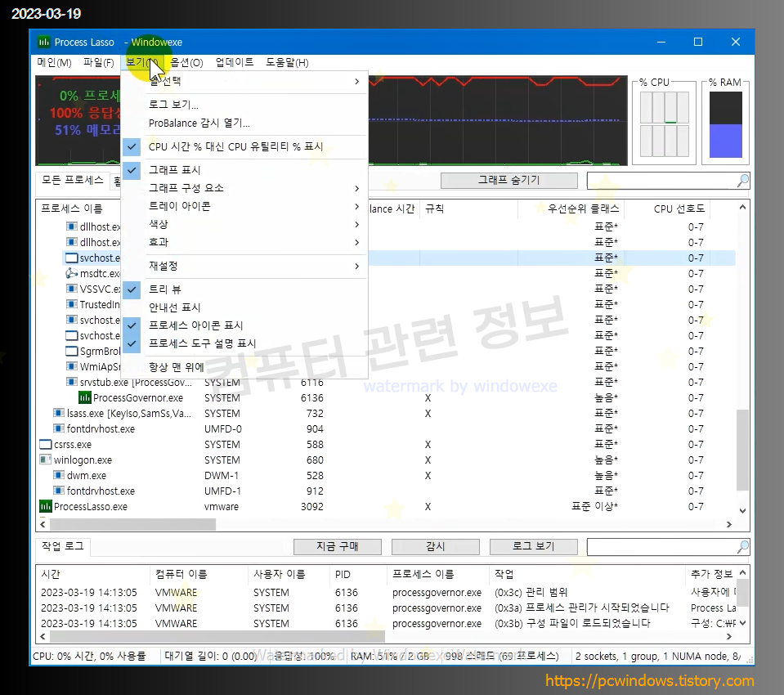This screenshot has height=695, width=784.
Task: Select the 작업 로그 tab
Action: pos(62,546)
